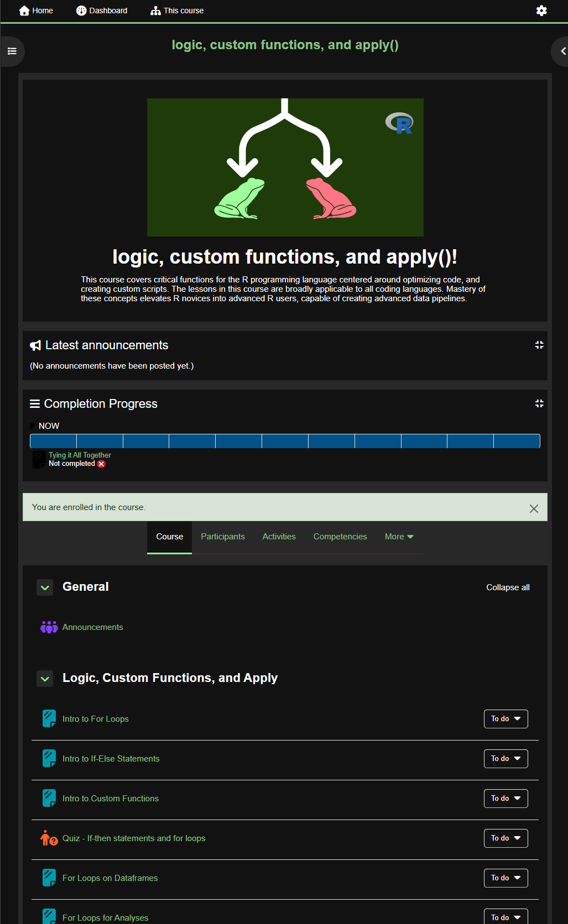Image resolution: width=568 pixels, height=924 pixels.
Task: Click the frog course banner image
Action: pyautogui.click(x=285, y=167)
